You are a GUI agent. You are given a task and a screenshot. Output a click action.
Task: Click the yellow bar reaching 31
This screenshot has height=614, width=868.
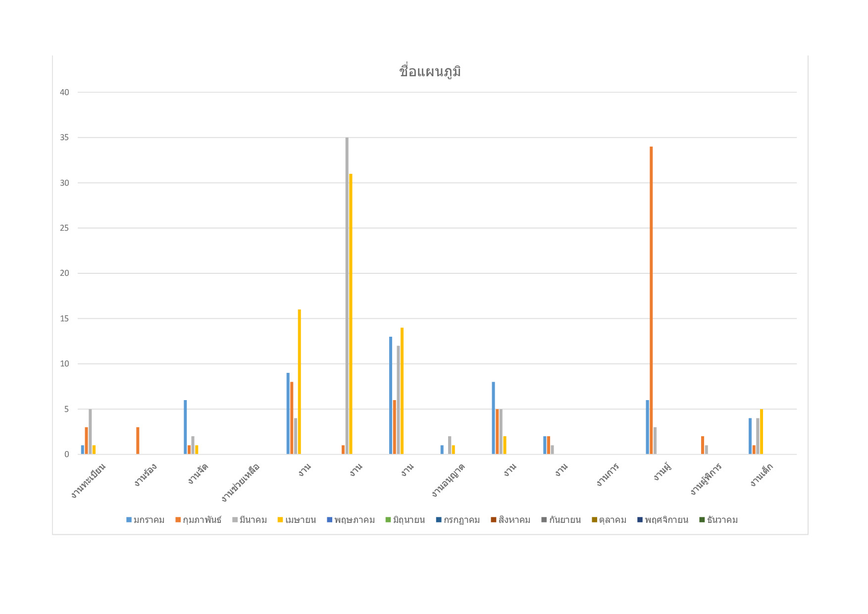(351, 314)
